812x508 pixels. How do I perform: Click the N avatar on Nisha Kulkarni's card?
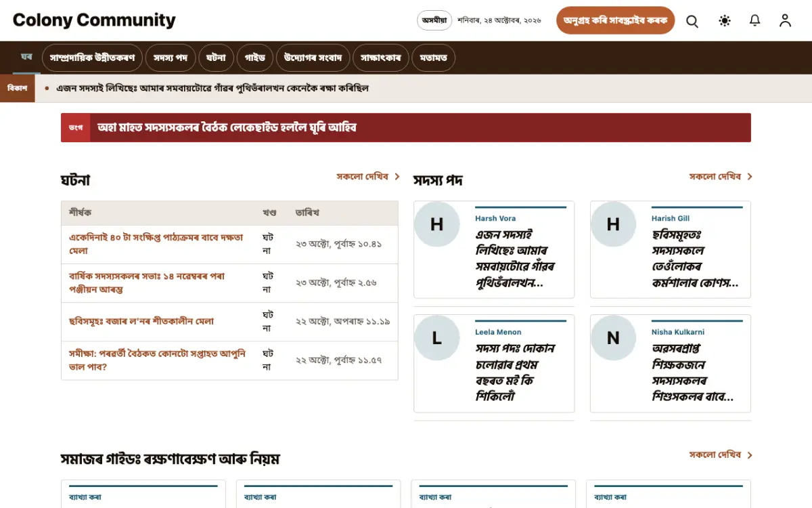click(613, 338)
